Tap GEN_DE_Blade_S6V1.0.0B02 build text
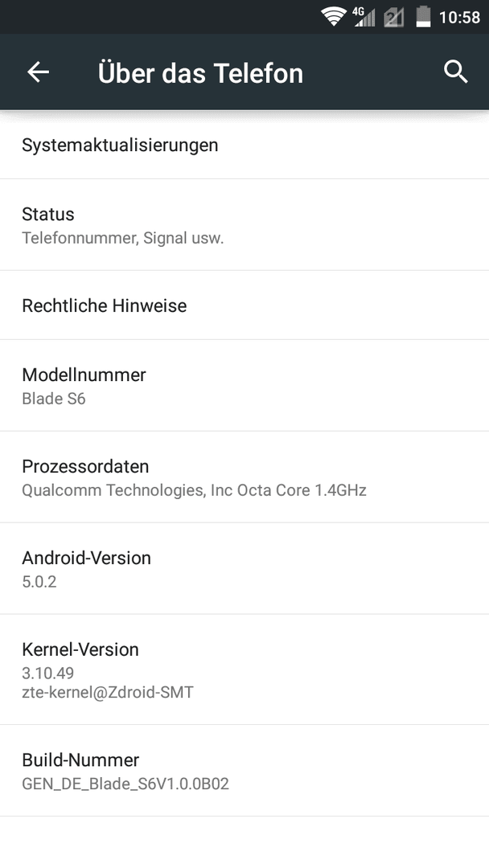Viewport: 489px width, 868px height. [x=125, y=784]
